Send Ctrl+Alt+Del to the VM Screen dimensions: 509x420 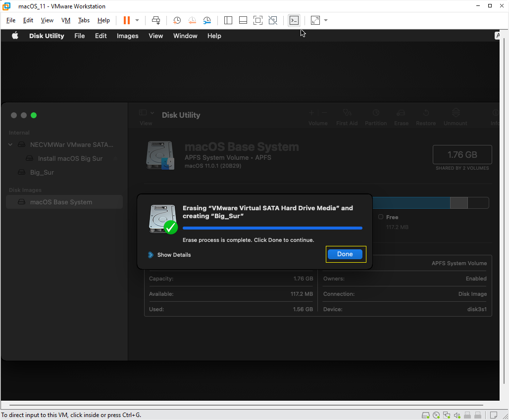tap(156, 20)
